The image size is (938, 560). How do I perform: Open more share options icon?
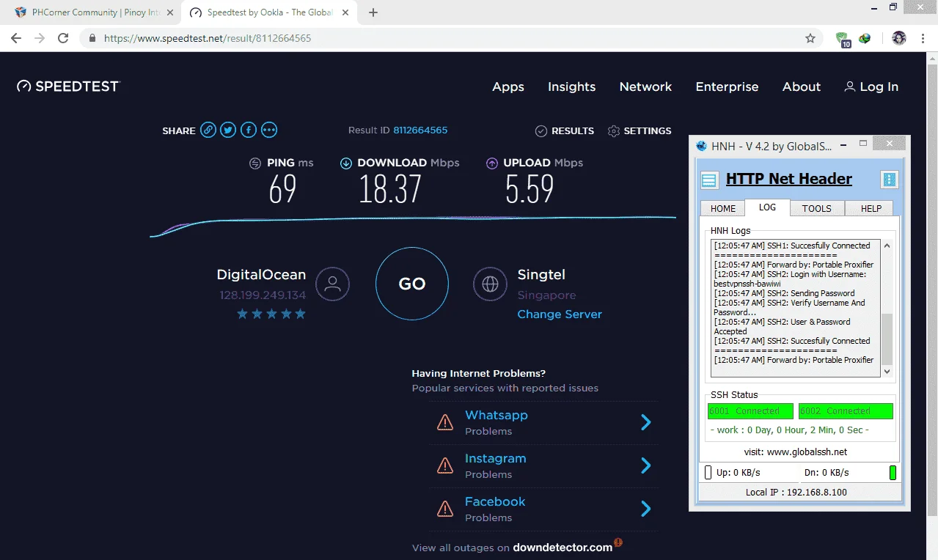pyautogui.click(x=269, y=130)
